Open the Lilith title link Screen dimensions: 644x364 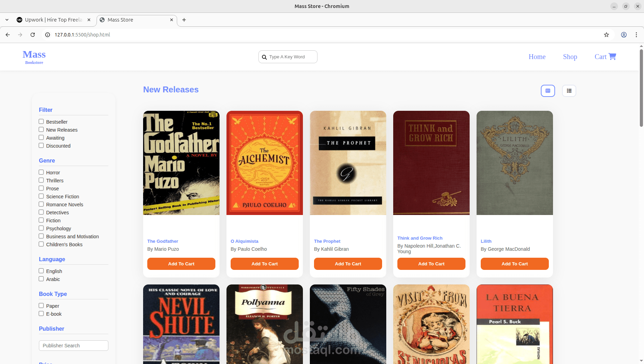[x=486, y=241]
